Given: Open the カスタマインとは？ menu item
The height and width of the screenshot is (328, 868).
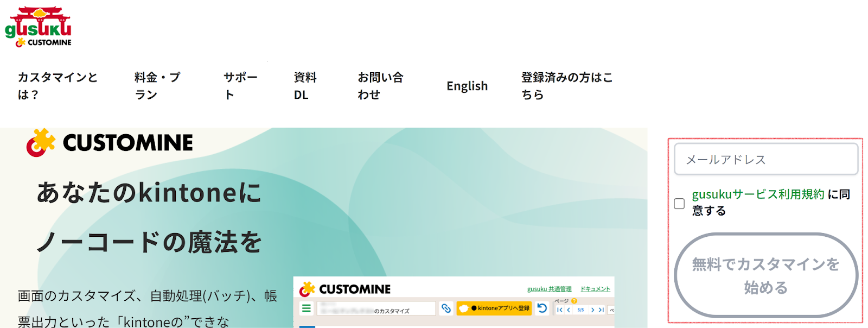Looking at the screenshot, I should click(58, 86).
